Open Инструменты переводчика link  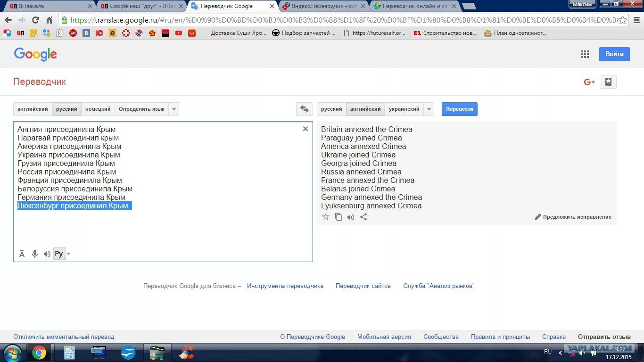pyautogui.click(x=285, y=286)
